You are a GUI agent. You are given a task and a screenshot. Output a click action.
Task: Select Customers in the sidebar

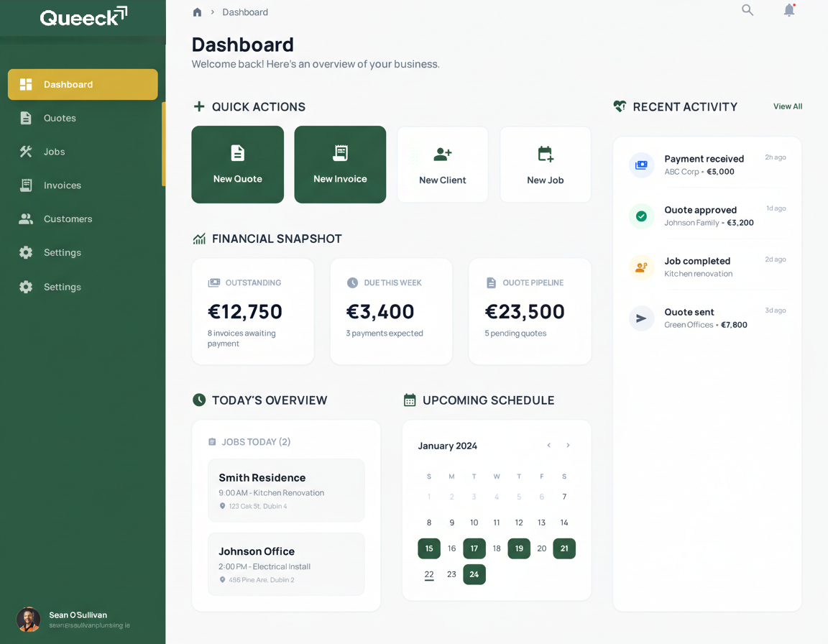pos(68,218)
